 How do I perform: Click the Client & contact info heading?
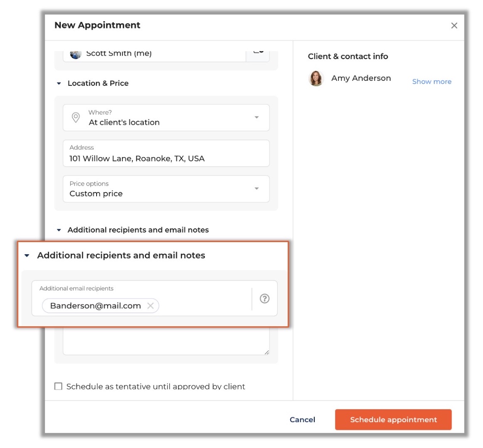pyautogui.click(x=348, y=57)
